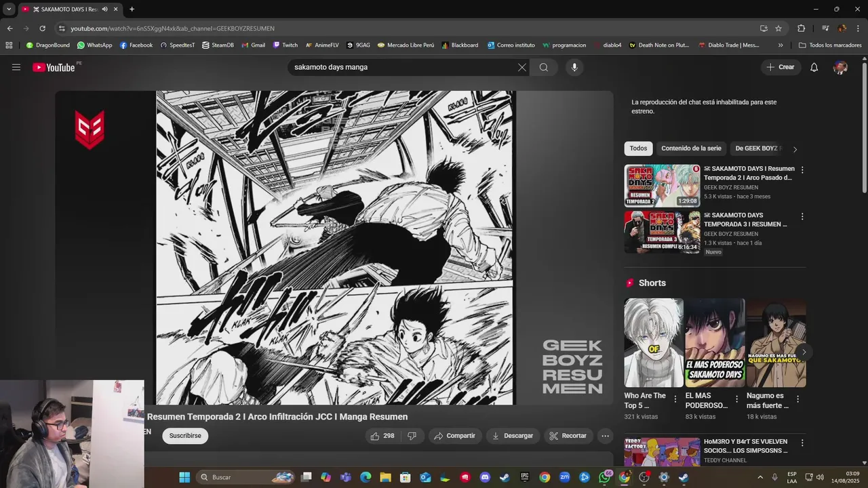Show next Shorts with arrow button

[x=804, y=352]
